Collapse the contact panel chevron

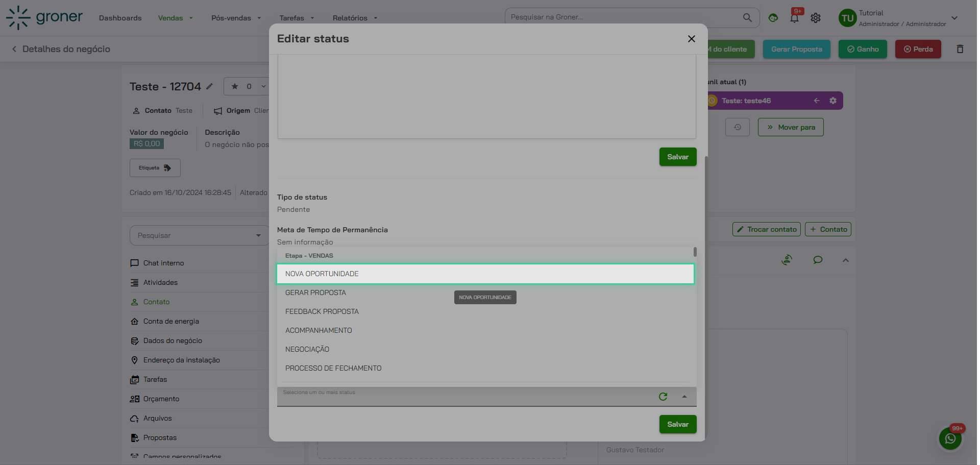[x=845, y=260]
